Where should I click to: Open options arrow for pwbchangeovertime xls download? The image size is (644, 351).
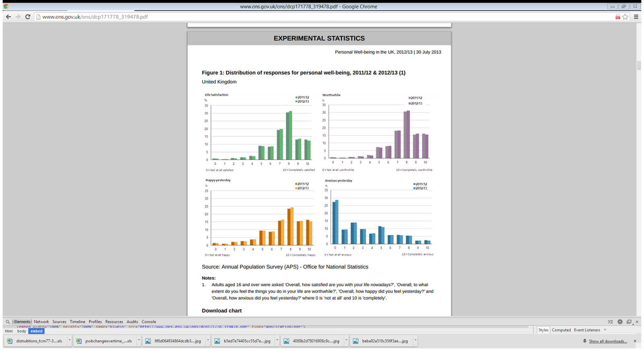(x=139, y=341)
